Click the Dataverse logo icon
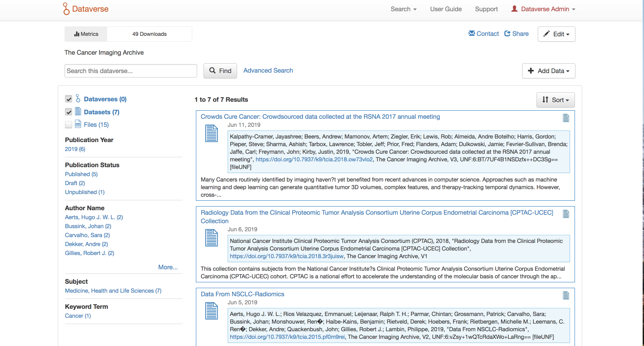 click(66, 9)
